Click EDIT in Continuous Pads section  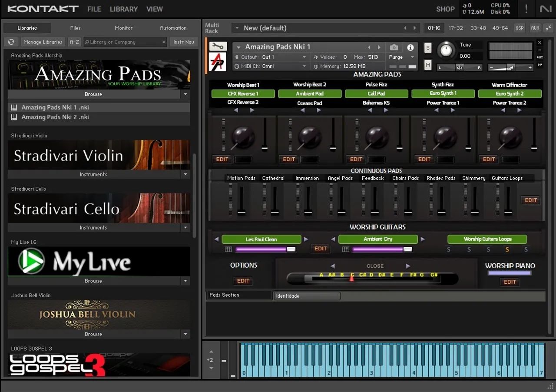[x=531, y=200]
